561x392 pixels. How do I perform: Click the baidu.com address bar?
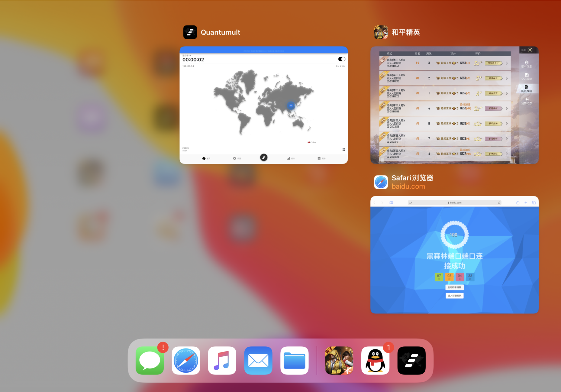point(455,202)
